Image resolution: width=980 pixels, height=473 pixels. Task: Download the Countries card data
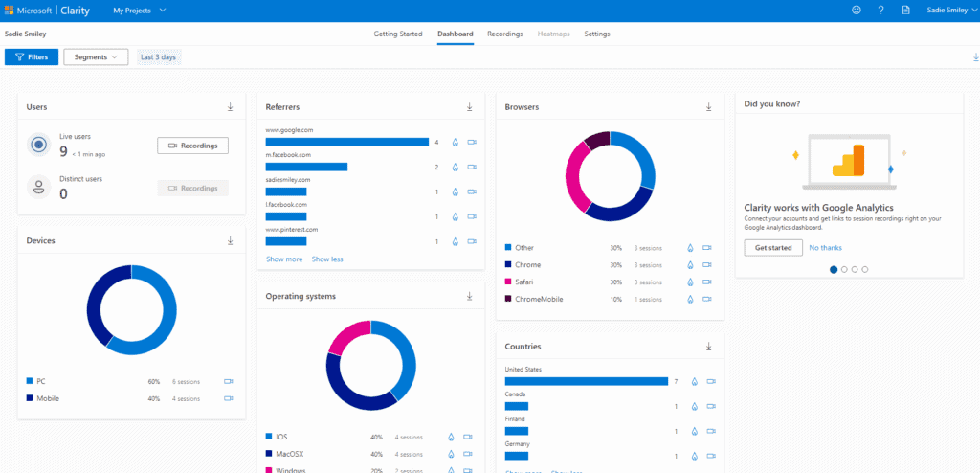[x=709, y=346]
